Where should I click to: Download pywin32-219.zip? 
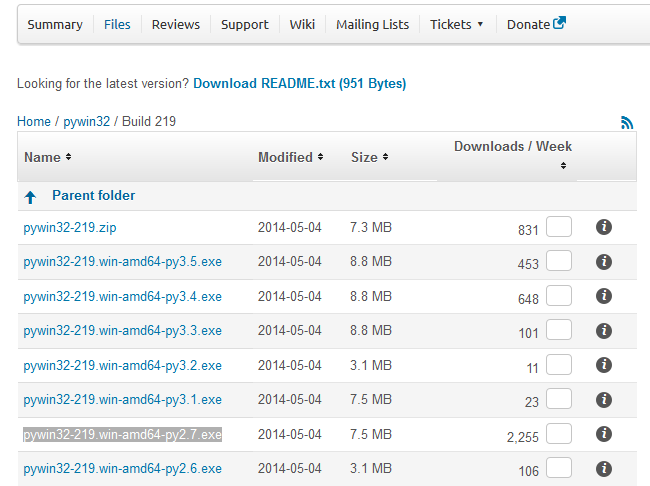(70, 228)
